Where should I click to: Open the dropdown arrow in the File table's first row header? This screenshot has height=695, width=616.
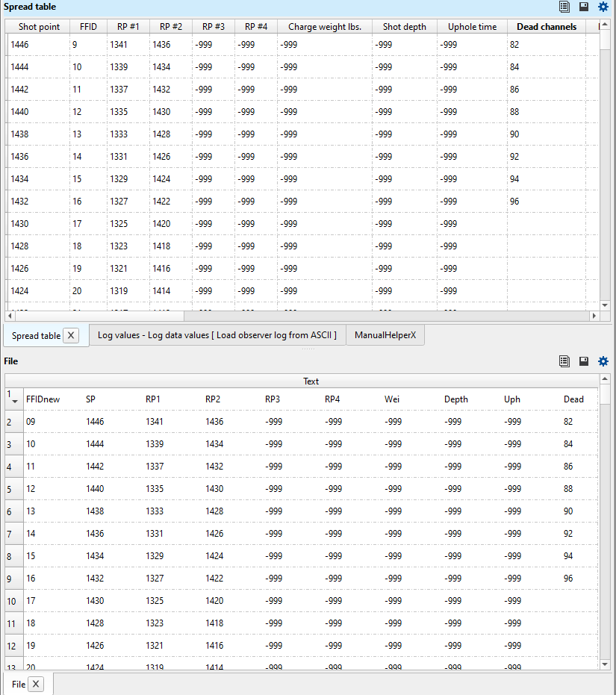pos(13,404)
